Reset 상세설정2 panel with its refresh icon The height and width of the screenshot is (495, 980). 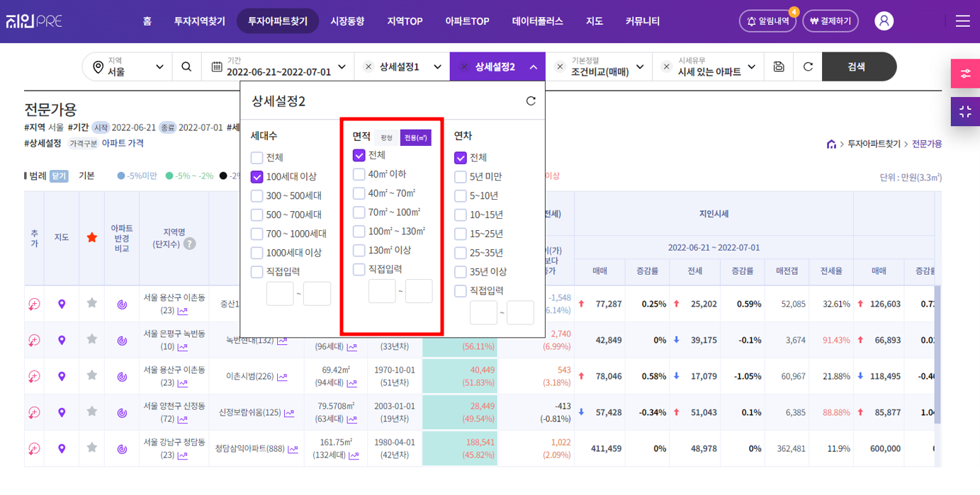point(531,101)
